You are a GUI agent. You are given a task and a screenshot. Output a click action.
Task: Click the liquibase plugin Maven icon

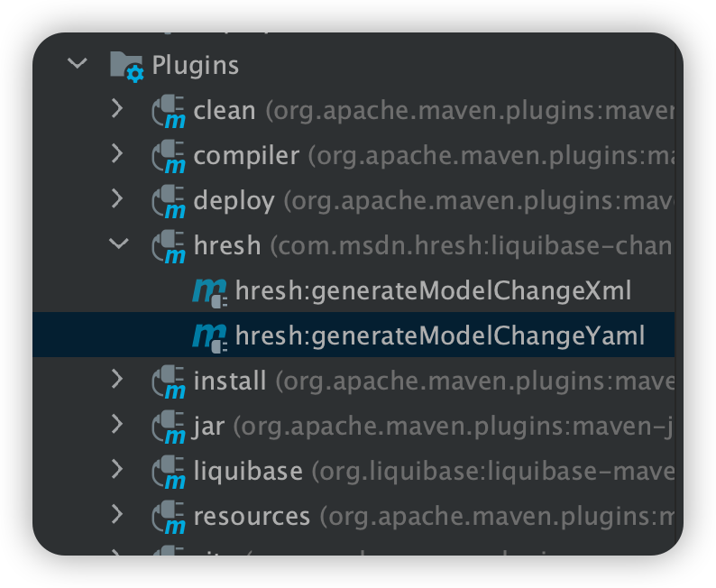[x=169, y=472]
